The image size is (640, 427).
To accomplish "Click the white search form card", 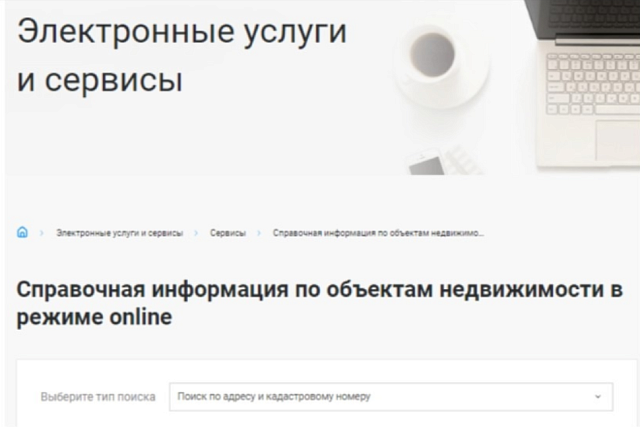I will (327, 394).
